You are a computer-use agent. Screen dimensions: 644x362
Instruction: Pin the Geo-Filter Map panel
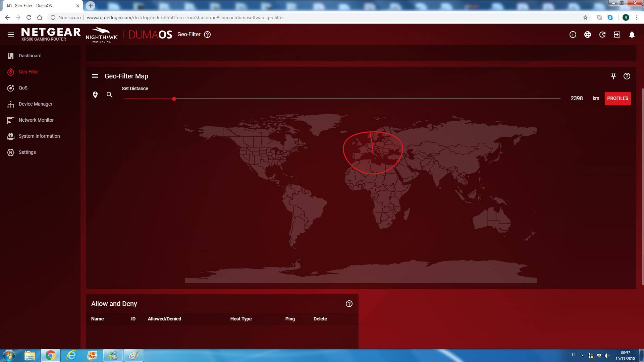pos(613,76)
